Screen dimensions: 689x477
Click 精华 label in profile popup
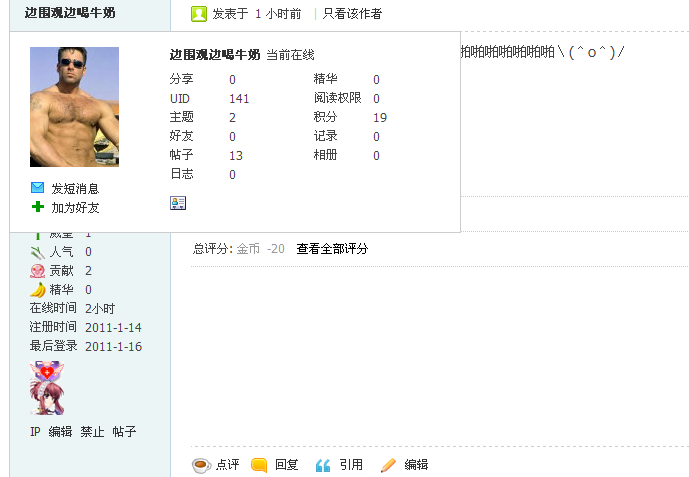326,79
